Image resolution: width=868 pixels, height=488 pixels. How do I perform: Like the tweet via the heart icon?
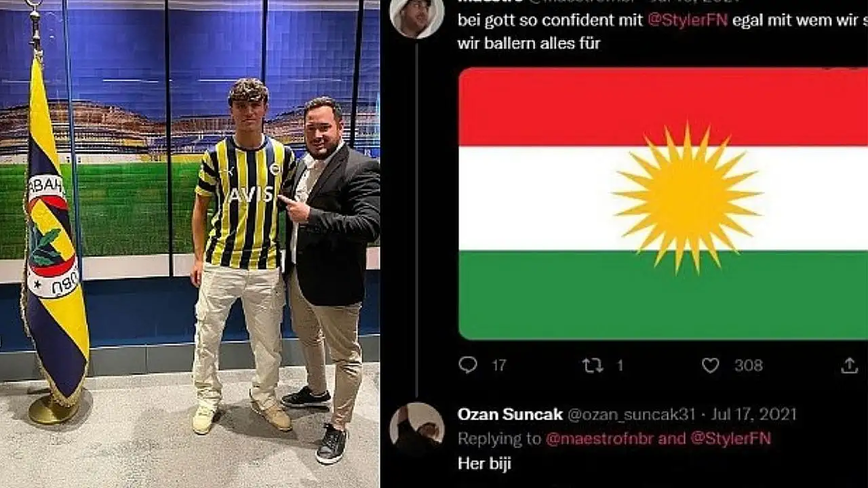coord(710,365)
